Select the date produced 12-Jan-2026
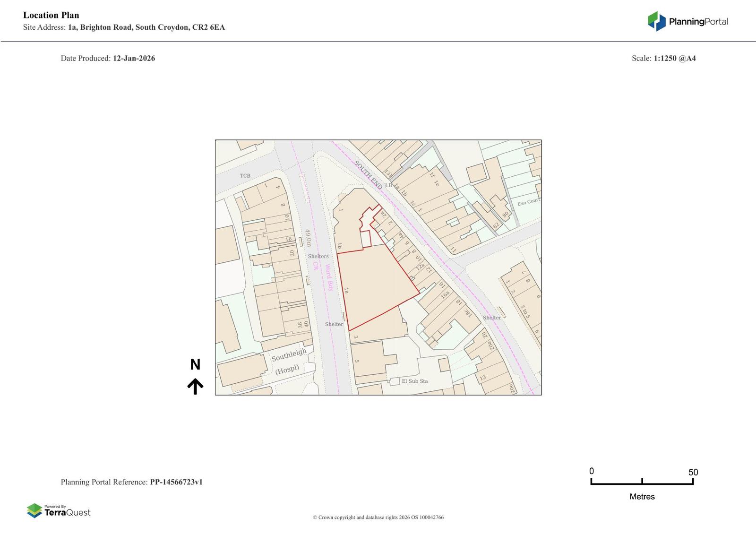Viewport: 756px width, 535px height. [134, 59]
